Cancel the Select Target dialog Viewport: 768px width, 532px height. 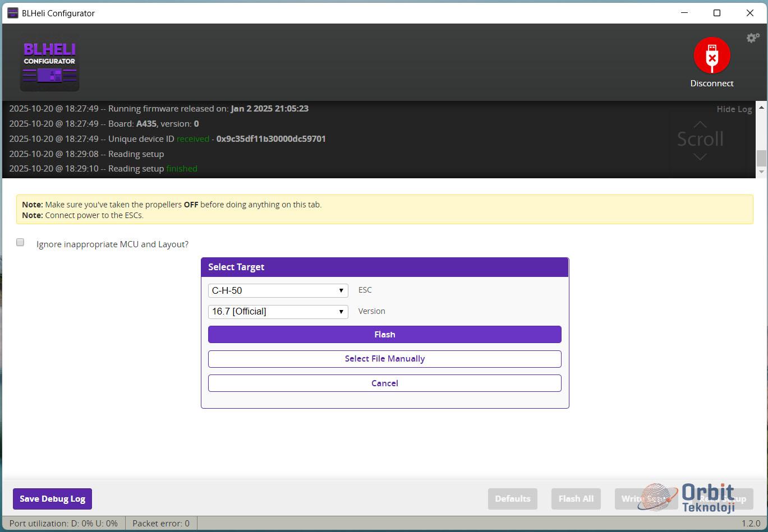[x=384, y=383]
